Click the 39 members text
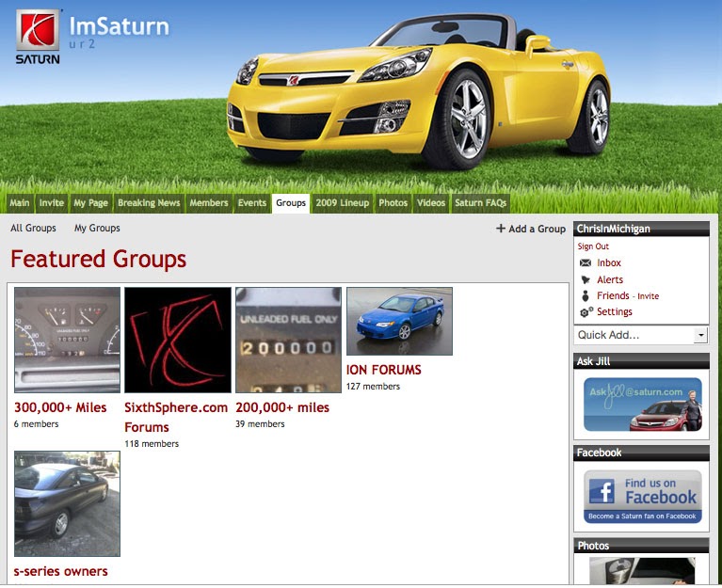The width and height of the screenshot is (722, 588). pos(260,424)
